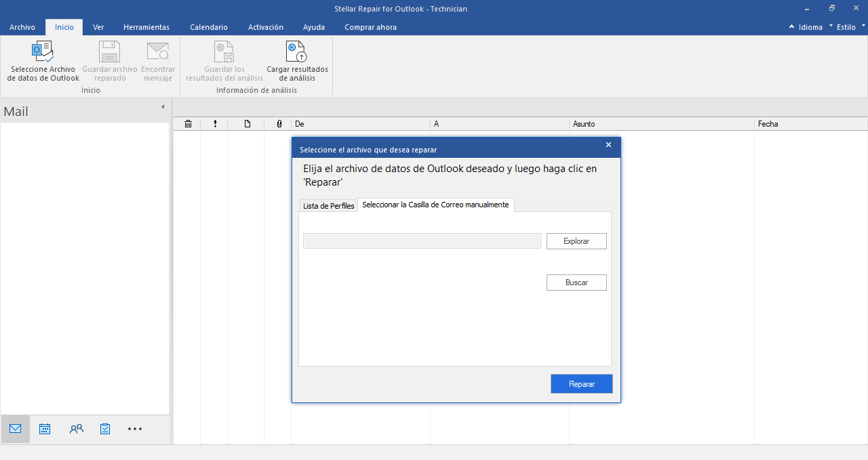Show more navigation options (three dots)
868x460 pixels.
[x=135, y=429]
